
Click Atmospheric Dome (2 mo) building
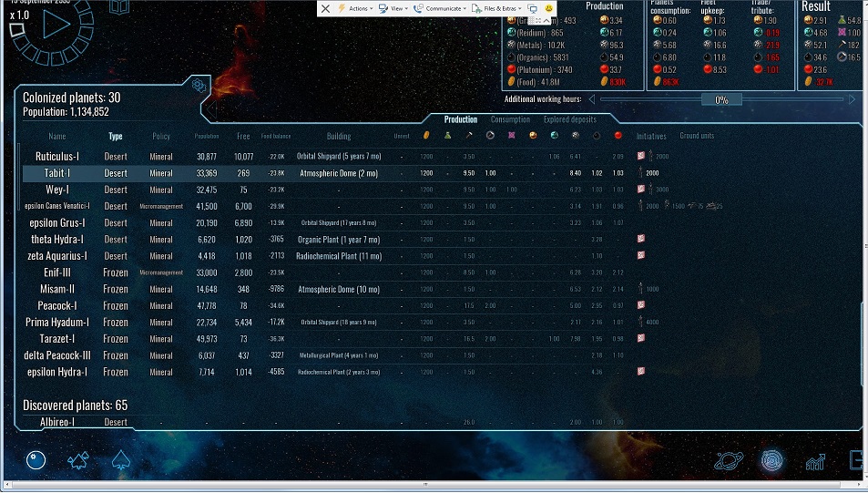click(x=339, y=173)
